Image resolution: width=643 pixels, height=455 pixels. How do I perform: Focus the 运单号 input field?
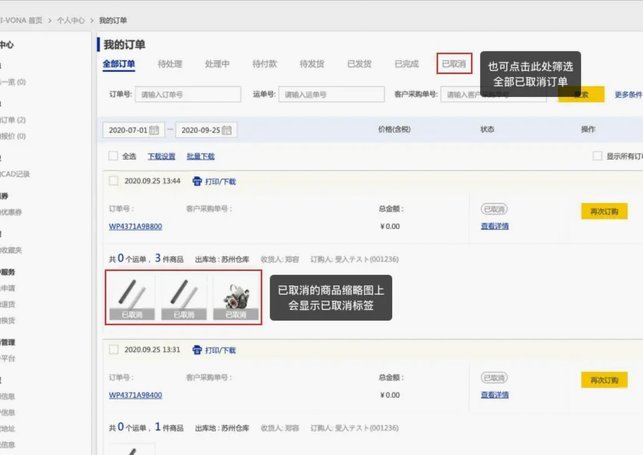pos(331,94)
